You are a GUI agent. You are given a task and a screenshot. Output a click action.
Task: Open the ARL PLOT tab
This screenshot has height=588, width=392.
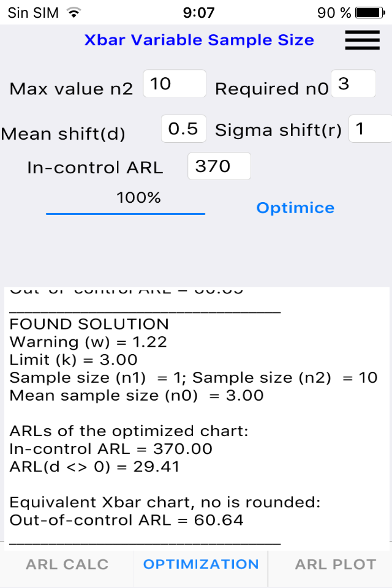click(x=336, y=564)
